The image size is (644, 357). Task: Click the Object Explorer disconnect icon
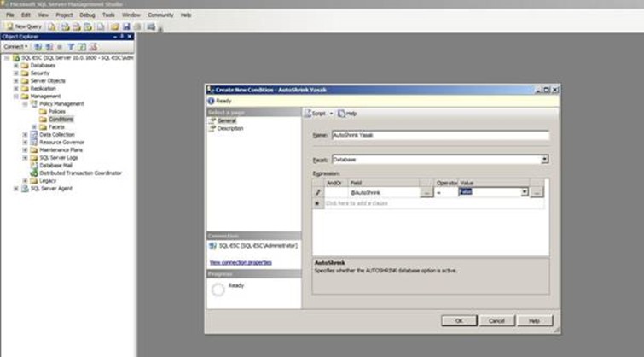pos(49,47)
